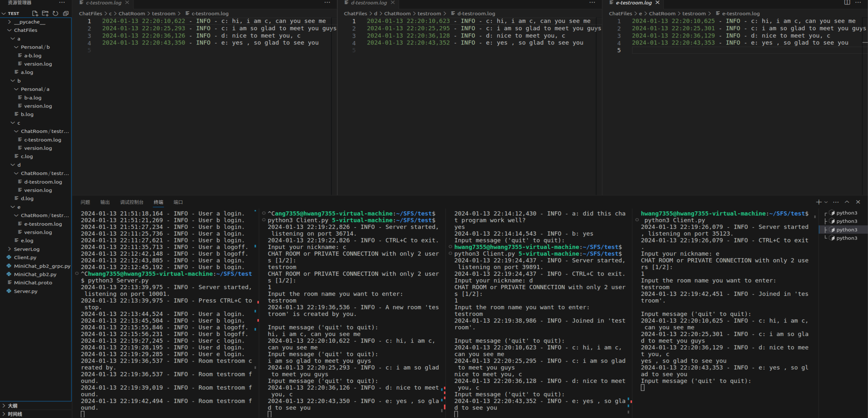The width and height of the screenshot is (868, 418).
Task: Select the last python3 terminal instance
Action: 846,238
